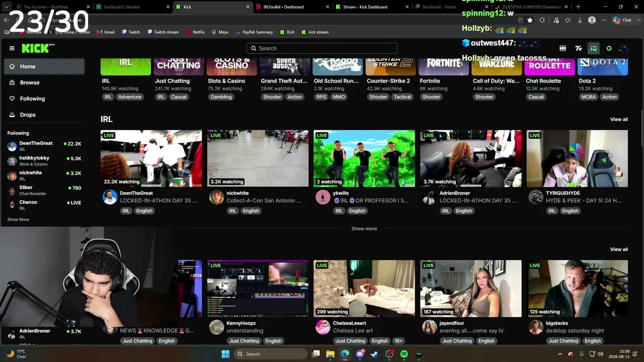Open a new browser tab

click(x=578, y=7)
